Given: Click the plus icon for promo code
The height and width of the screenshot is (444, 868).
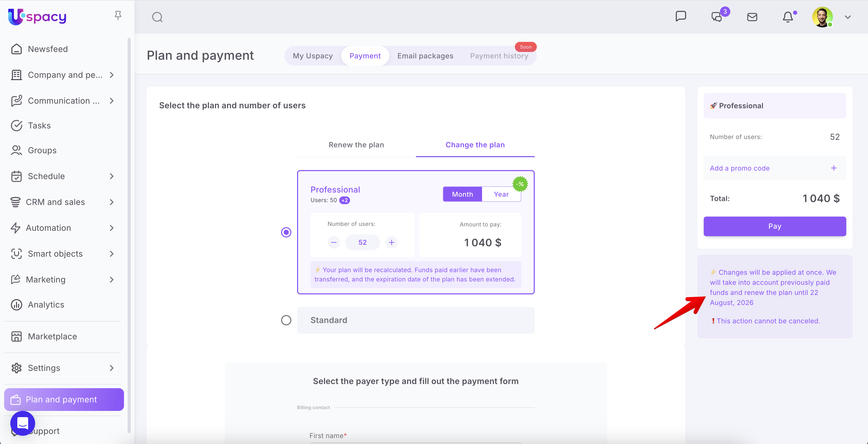Looking at the screenshot, I should point(834,168).
